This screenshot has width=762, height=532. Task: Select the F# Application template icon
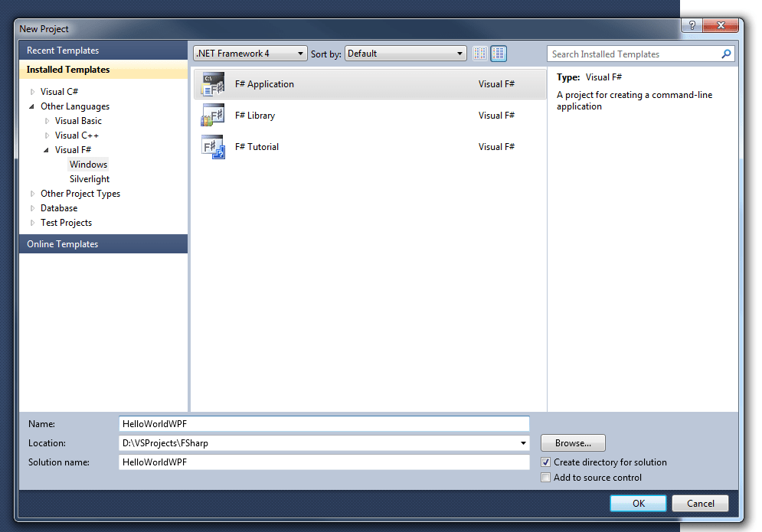point(213,84)
